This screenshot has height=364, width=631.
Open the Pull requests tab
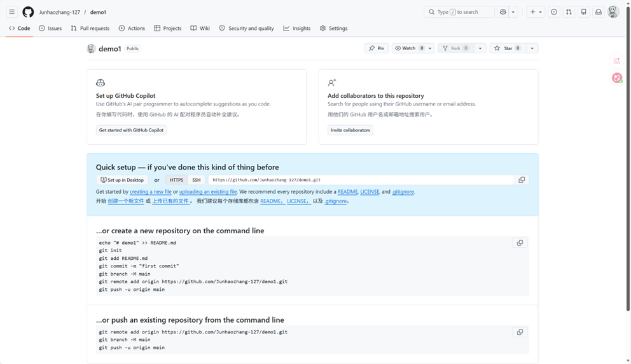click(x=90, y=28)
